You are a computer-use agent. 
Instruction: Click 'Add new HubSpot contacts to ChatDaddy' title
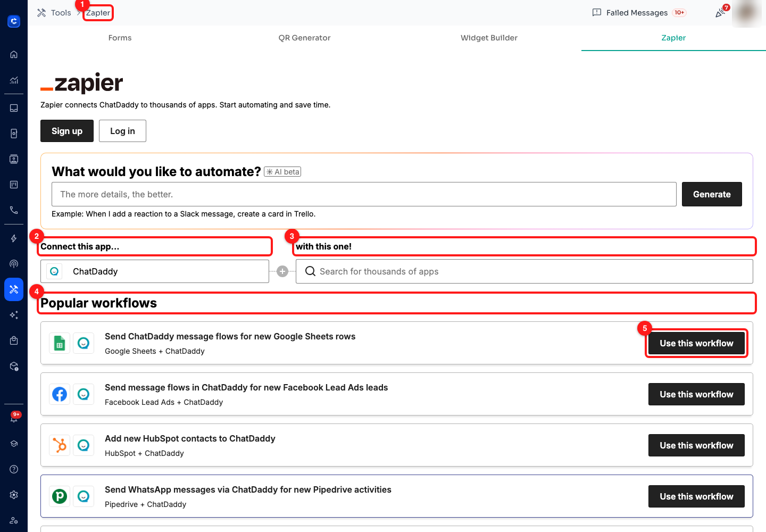click(190, 438)
